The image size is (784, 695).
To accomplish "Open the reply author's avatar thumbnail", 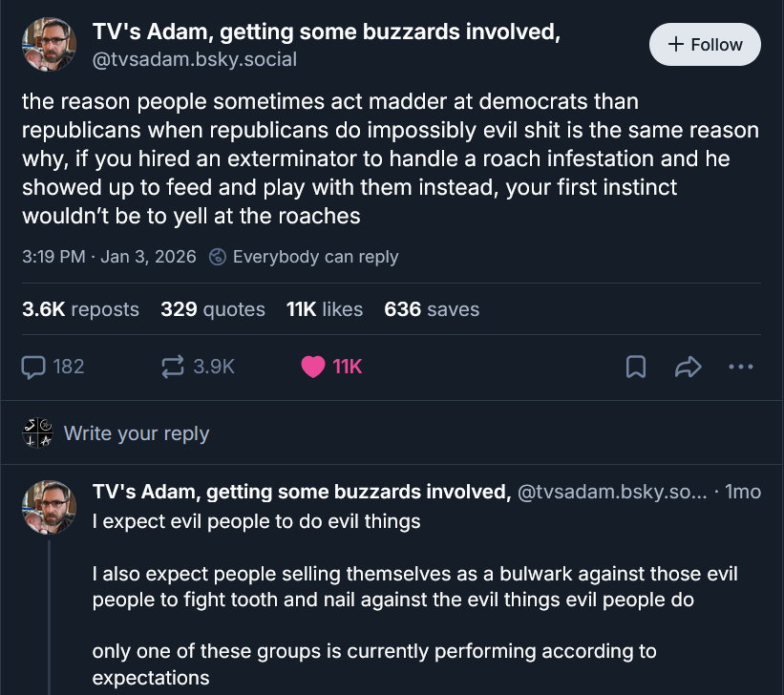I will 49,508.
